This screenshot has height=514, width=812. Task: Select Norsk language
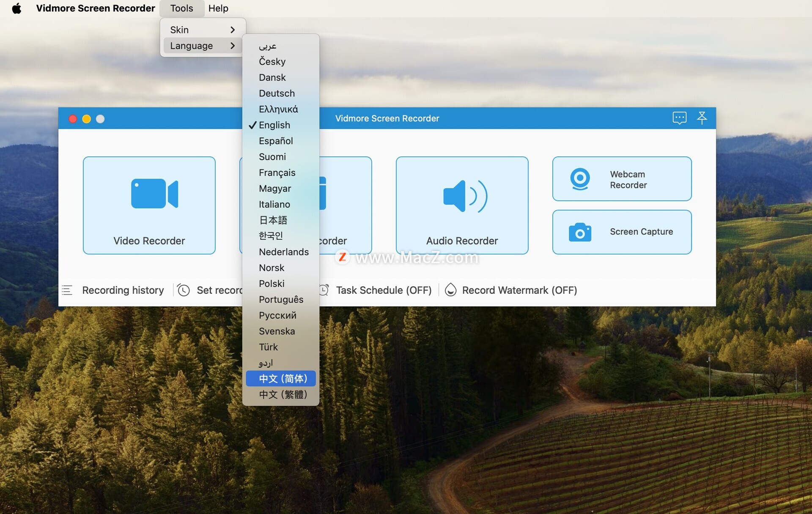coord(281,268)
